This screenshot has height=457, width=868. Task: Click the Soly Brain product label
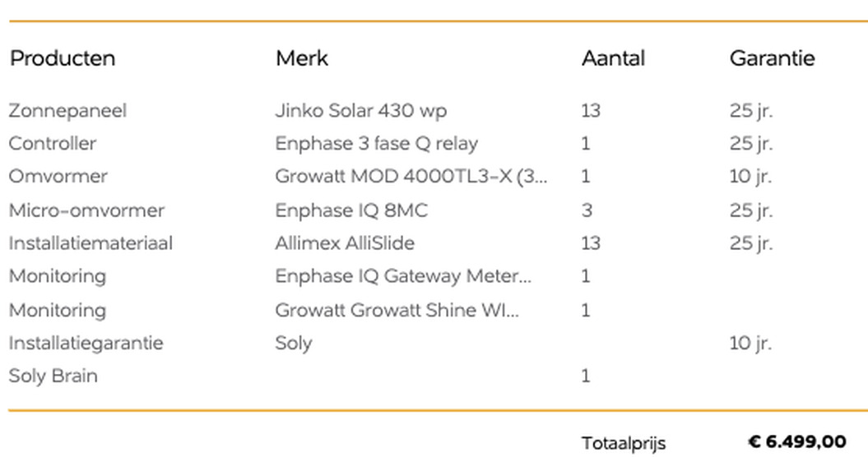pos(53,376)
